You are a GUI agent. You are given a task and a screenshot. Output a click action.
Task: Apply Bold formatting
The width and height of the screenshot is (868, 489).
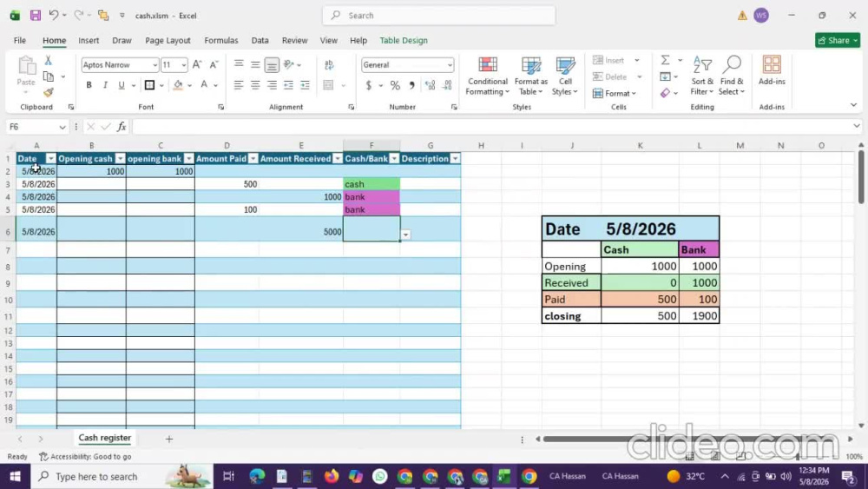(89, 85)
